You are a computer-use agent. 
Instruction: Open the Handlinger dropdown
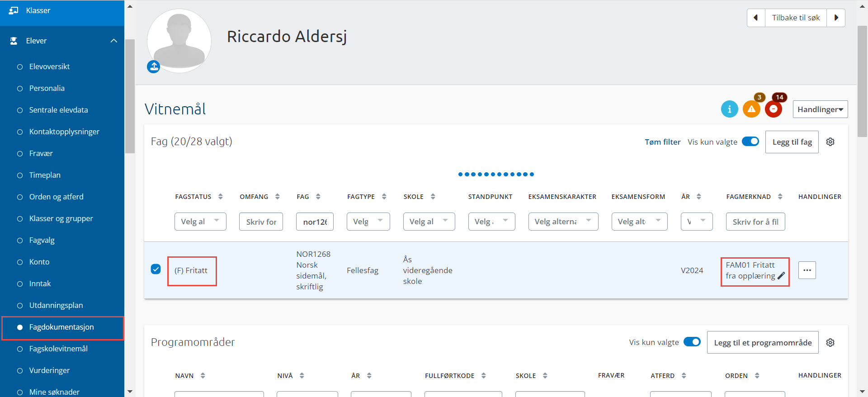click(820, 109)
